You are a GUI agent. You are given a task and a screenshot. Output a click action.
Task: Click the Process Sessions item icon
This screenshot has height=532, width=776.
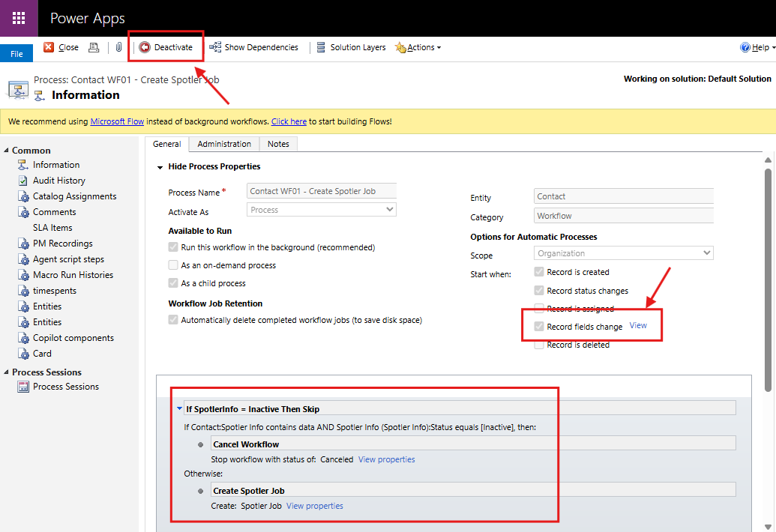coord(23,387)
